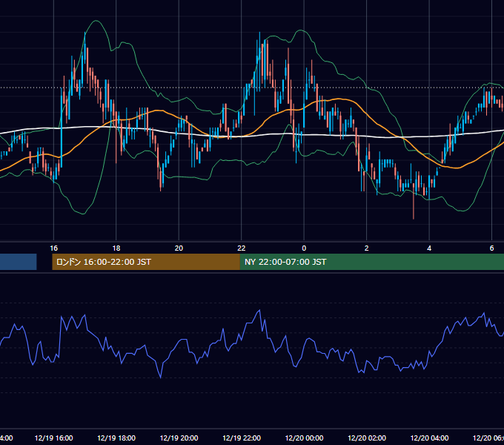504x445 pixels.
Task: Click the hour label 16 on the price chart axis
Action: 53,248
